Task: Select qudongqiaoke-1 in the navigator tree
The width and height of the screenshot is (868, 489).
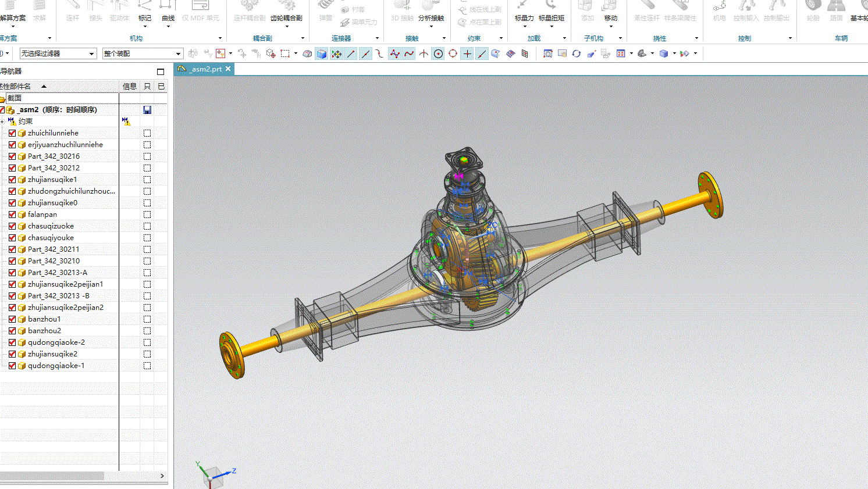Action: [56, 366]
